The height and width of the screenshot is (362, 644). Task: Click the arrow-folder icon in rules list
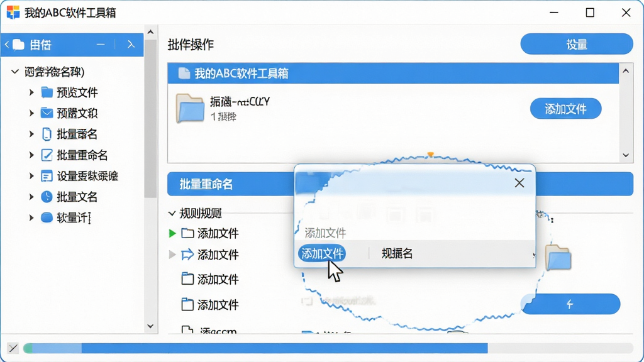[x=187, y=255]
